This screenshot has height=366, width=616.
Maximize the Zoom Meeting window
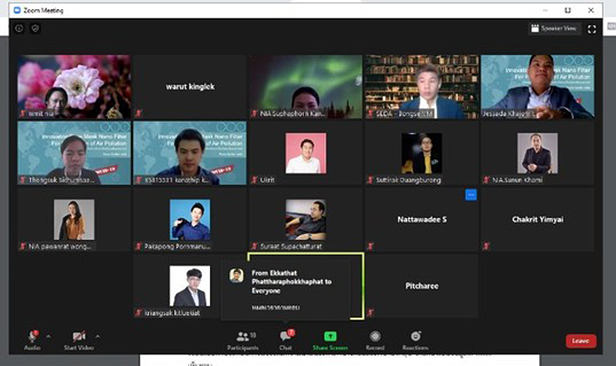[x=568, y=10]
